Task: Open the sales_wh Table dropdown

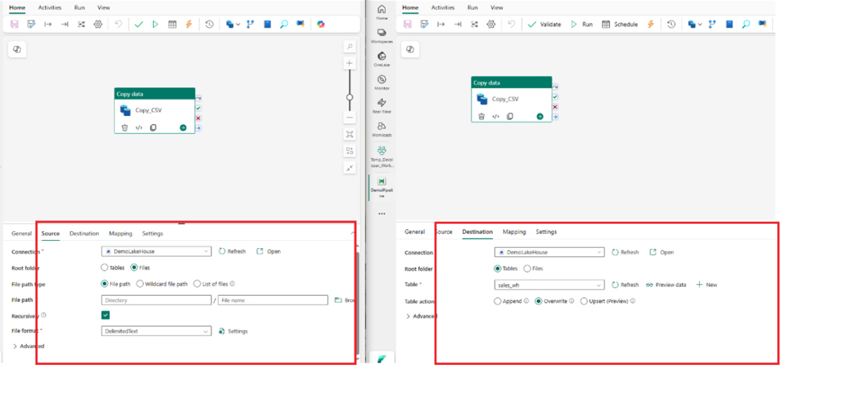Action: tap(549, 286)
